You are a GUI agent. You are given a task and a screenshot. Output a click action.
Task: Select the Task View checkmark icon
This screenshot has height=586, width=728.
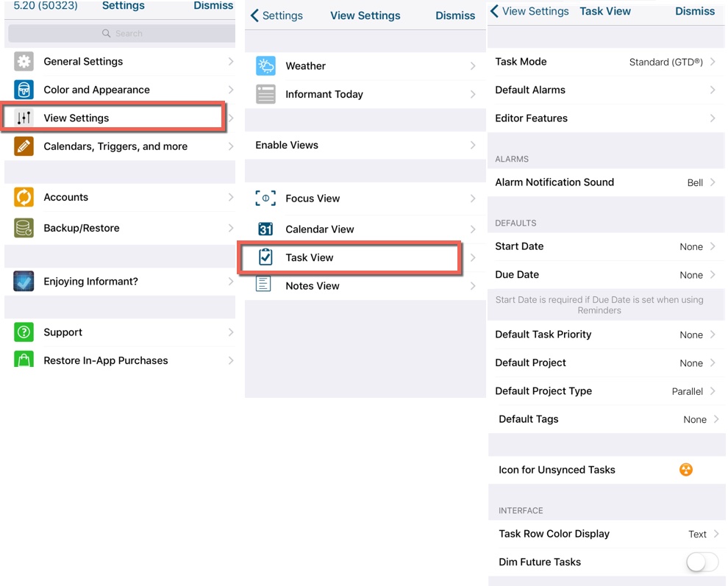click(x=265, y=258)
